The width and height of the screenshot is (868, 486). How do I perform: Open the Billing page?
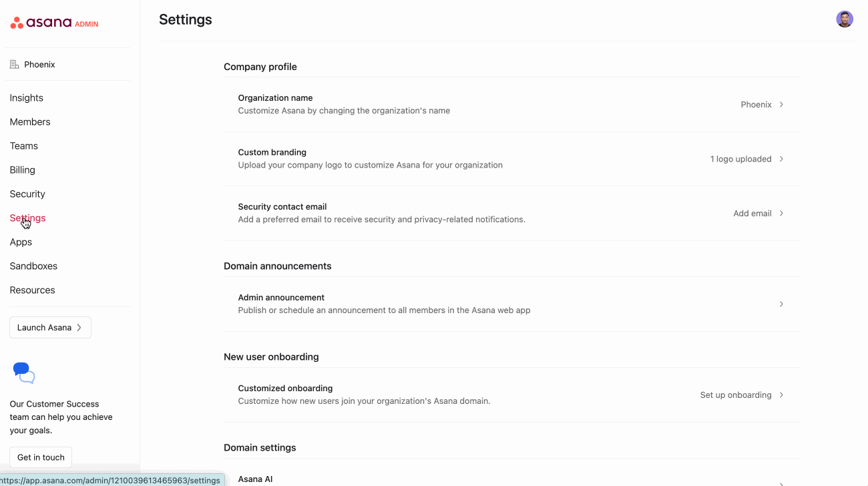[x=23, y=170]
